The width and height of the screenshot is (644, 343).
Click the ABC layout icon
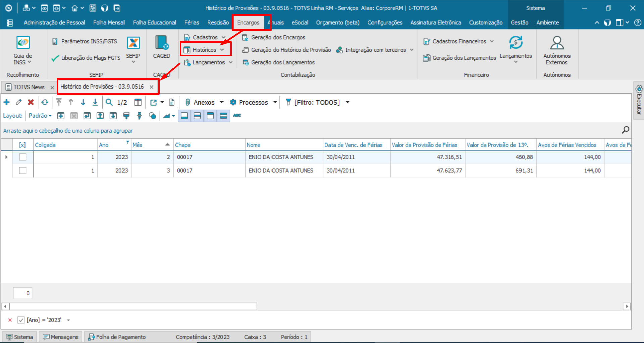(237, 115)
